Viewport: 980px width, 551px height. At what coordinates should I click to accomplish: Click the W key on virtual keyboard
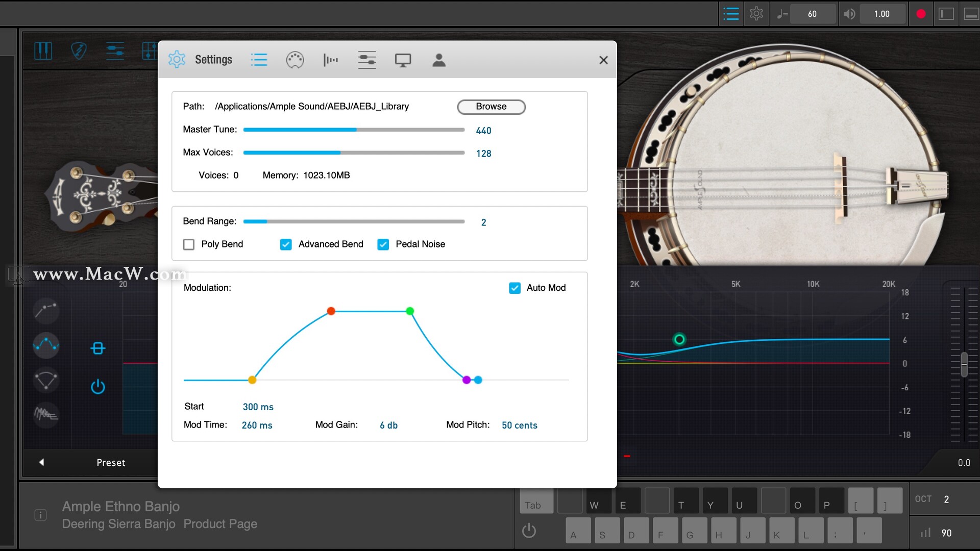click(599, 502)
